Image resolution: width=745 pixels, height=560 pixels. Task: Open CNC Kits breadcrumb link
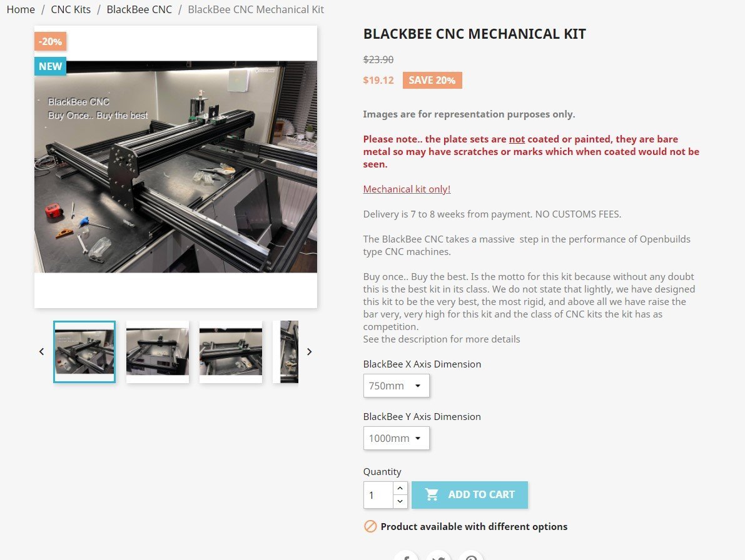[x=71, y=9]
